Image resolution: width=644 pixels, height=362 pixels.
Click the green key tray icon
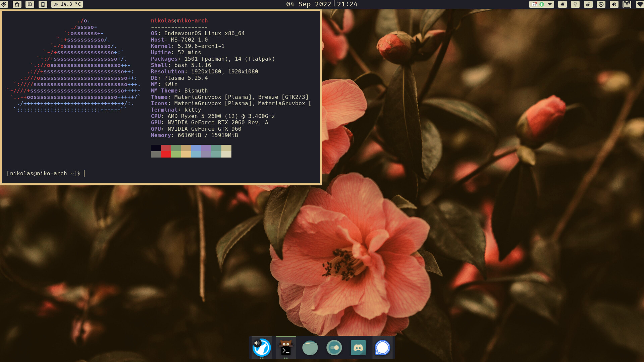tap(542, 4)
